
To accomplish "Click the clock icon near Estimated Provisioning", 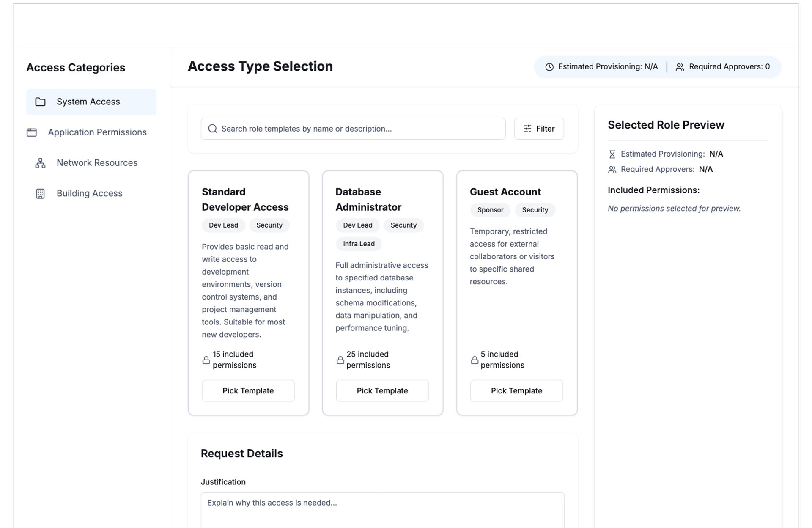I will click(x=549, y=67).
